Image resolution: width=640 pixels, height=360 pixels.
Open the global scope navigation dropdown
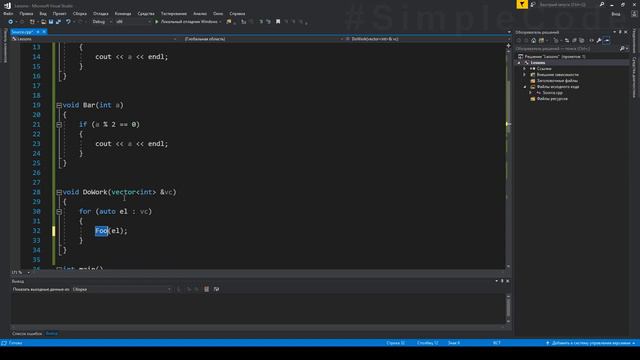point(261,39)
